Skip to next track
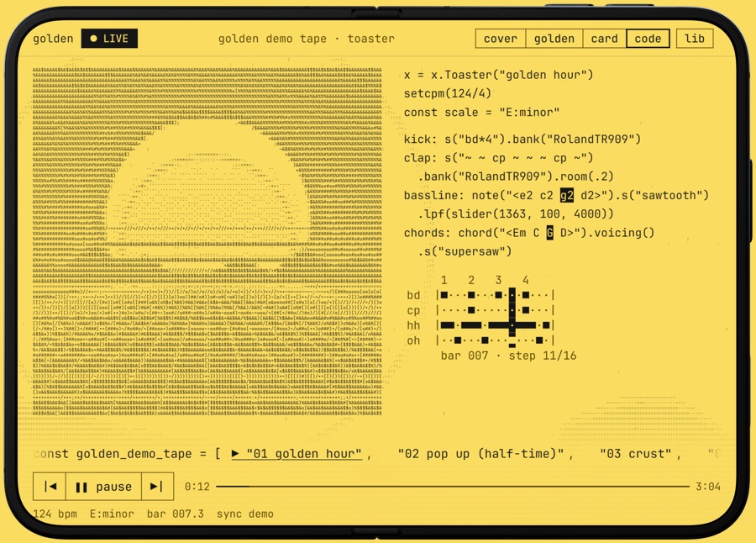The width and height of the screenshot is (756, 543). [x=157, y=487]
